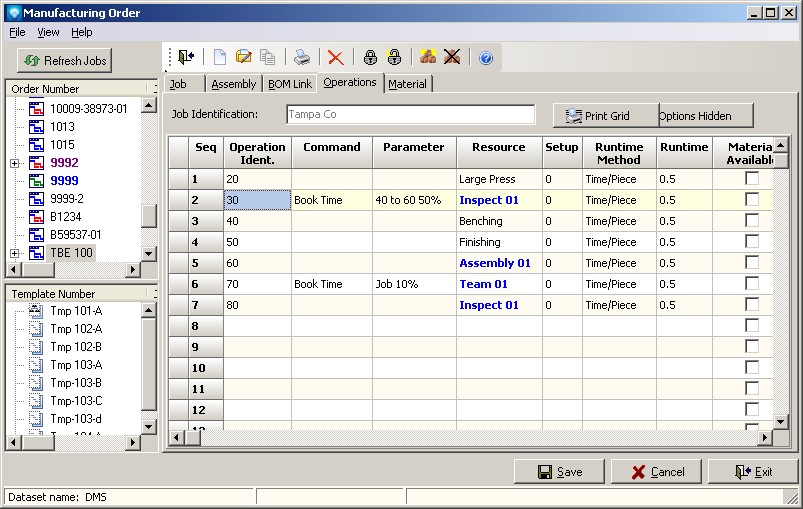Click the crossed-out materials toolbar icon
The width and height of the screenshot is (803, 509).
[x=452, y=58]
